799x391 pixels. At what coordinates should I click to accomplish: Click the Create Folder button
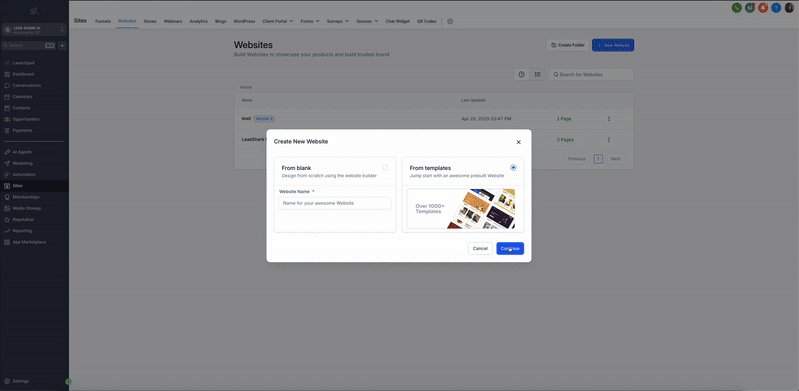568,45
